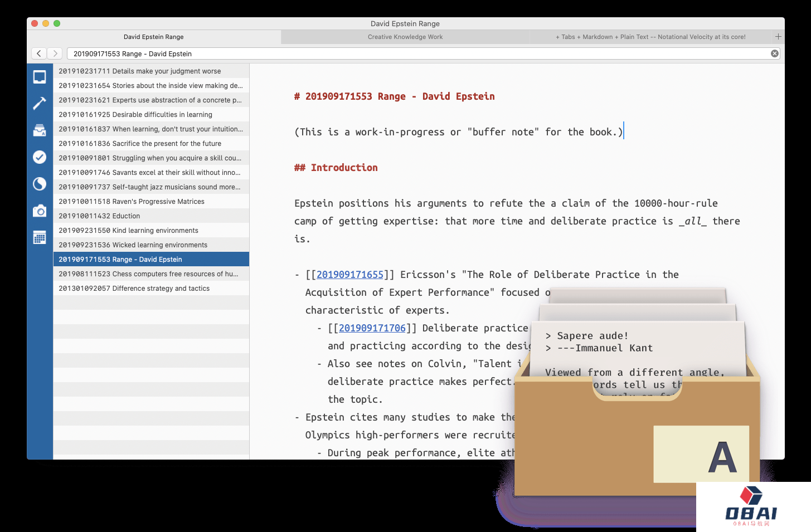Image resolution: width=811 pixels, height=532 pixels.
Task: Open the note 'Desirable difficulties in learning'
Action: click(x=151, y=115)
